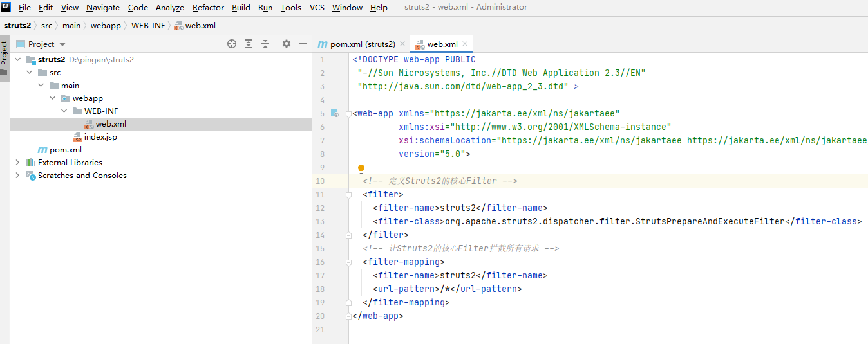Click the index.jsp file icon
Image resolution: width=868 pixels, height=344 pixels.
point(77,137)
